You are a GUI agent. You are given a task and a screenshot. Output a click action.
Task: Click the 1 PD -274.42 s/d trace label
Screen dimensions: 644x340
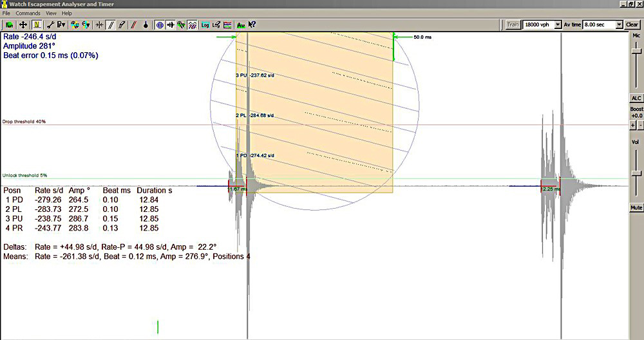click(x=255, y=156)
